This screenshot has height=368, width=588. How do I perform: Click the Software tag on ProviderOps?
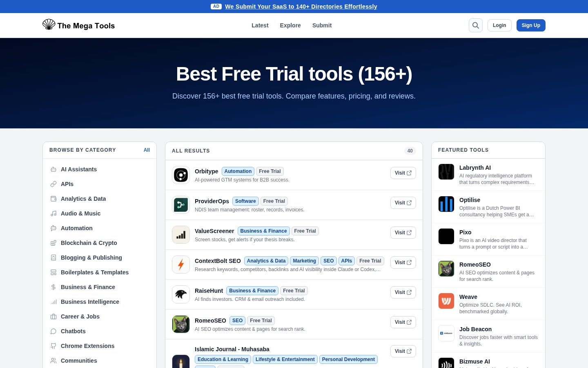pyautogui.click(x=245, y=201)
